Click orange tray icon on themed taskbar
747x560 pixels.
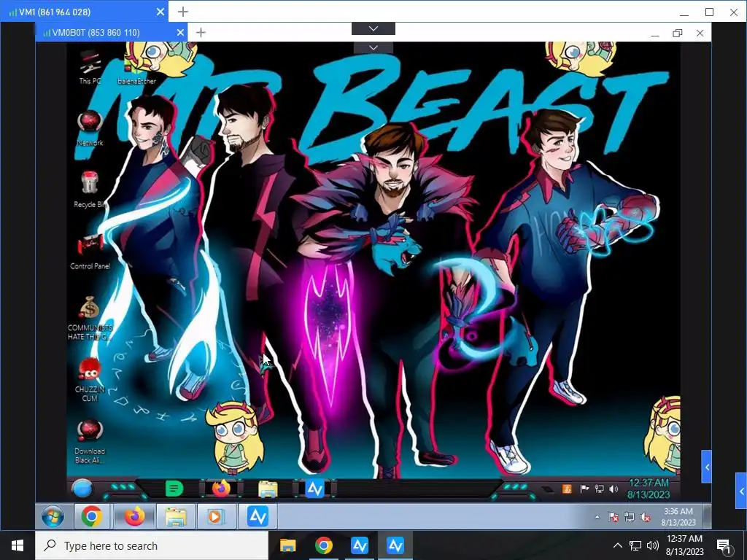tap(567, 489)
